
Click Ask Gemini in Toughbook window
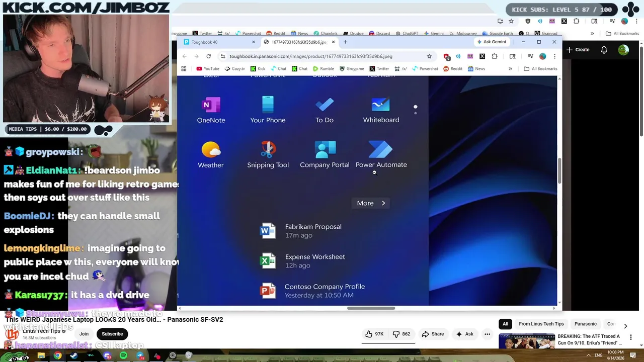coord(492,42)
